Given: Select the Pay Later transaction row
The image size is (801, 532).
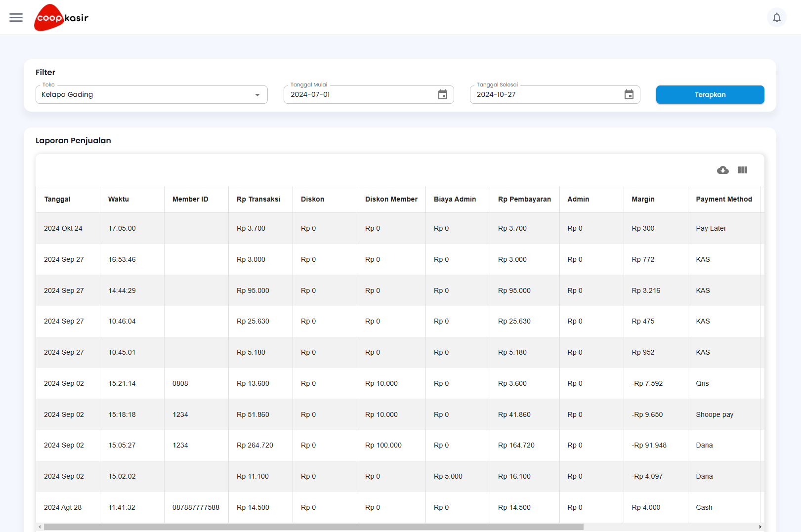Looking at the screenshot, I should point(711,228).
